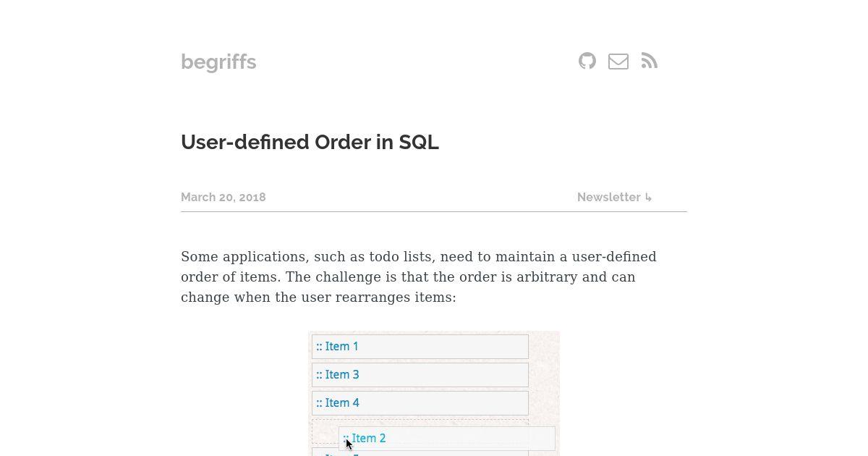This screenshot has width=868, height=456.
Task: Click the March 20, 2018 date
Action: tap(224, 198)
